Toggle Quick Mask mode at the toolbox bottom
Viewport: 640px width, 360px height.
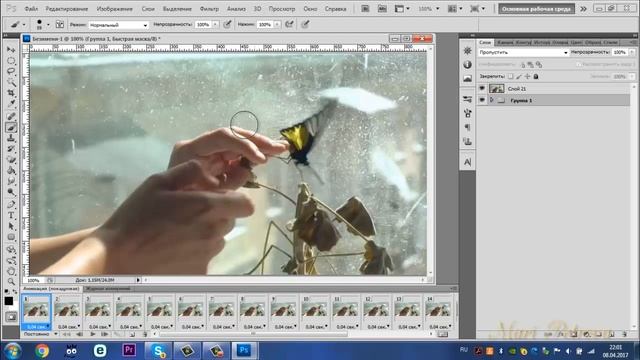coord(11,316)
